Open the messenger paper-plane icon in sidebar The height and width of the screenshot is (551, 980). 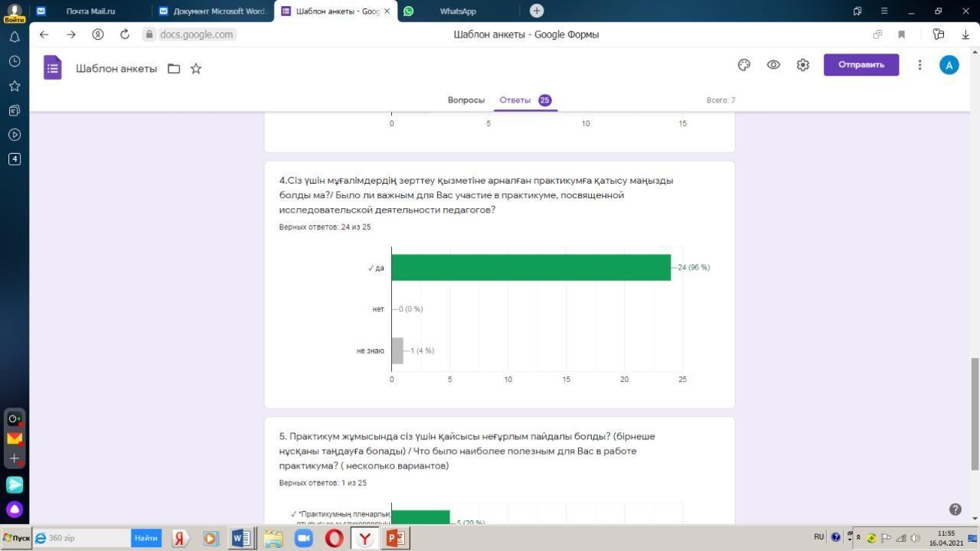pyautogui.click(x=15, y=484)
